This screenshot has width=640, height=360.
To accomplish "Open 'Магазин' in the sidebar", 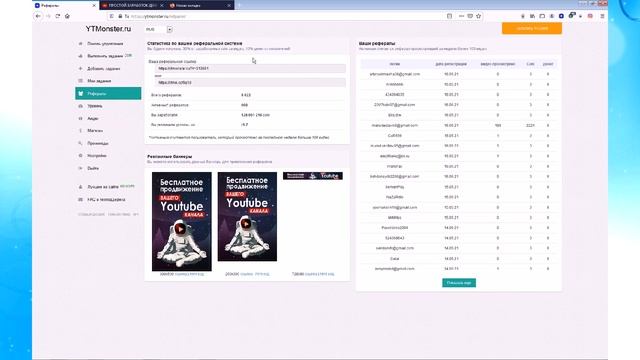I will click(x=95, y=131).
